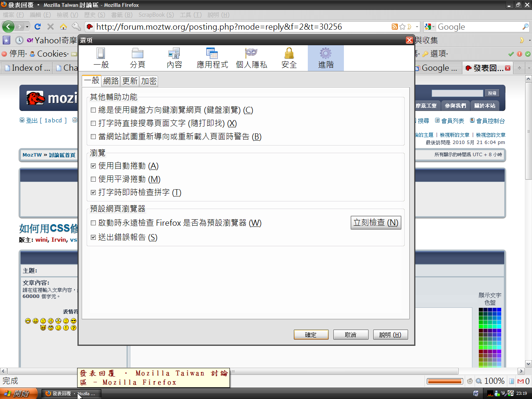Click the RSS feed icon in address bar
The image size is (532, 399).
[x=395, y=27]
